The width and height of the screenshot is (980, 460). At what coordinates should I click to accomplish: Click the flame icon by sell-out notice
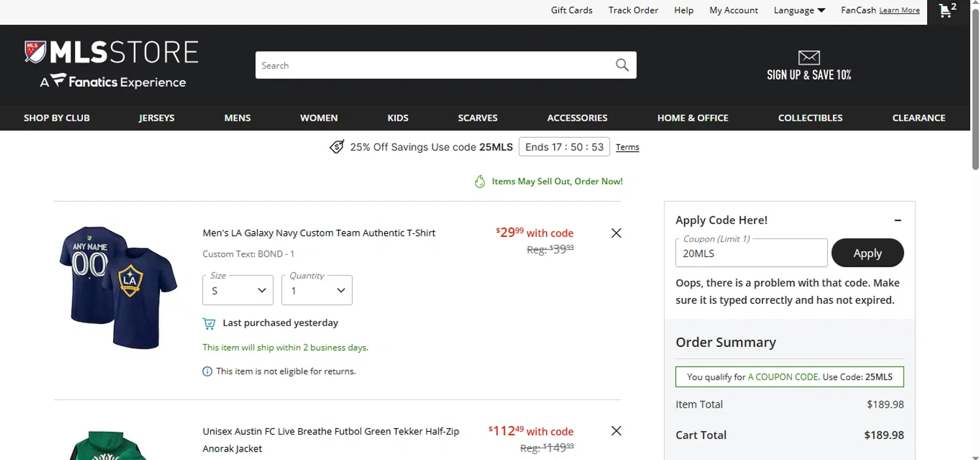tap(480, 182)
